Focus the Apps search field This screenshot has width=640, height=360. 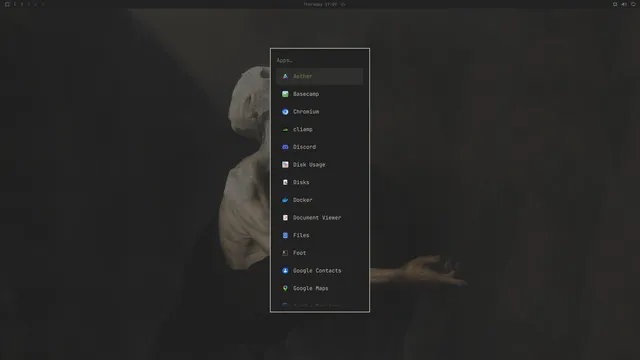pos(319,60)
